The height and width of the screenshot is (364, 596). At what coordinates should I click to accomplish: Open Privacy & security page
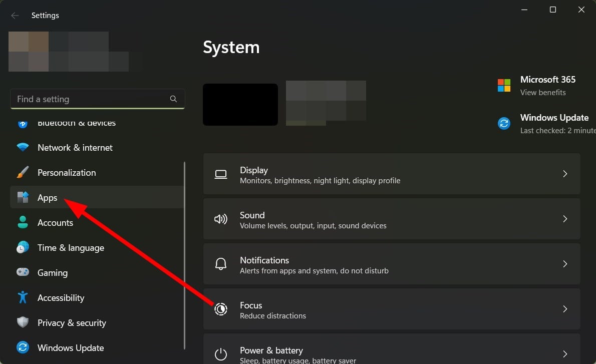(97, 323)
